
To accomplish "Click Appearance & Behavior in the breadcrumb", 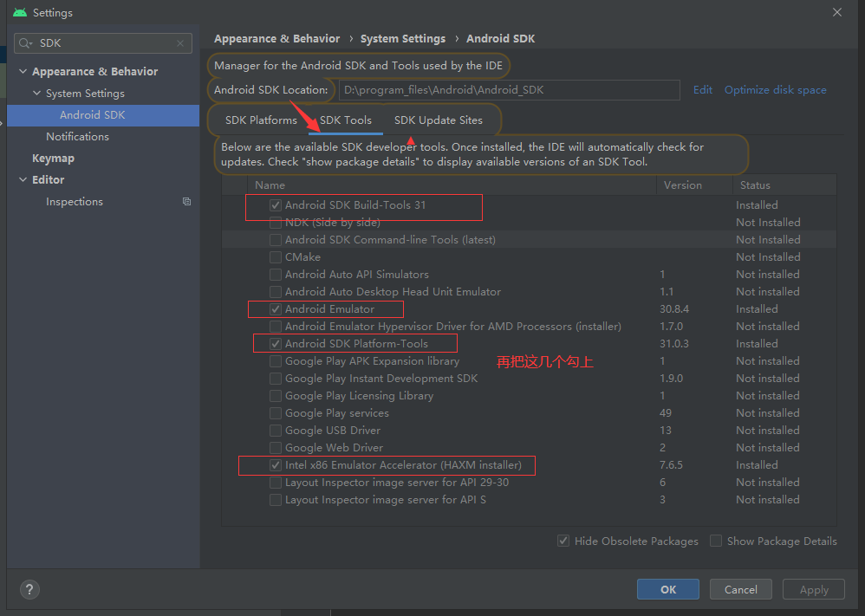I will click(277, 39).
